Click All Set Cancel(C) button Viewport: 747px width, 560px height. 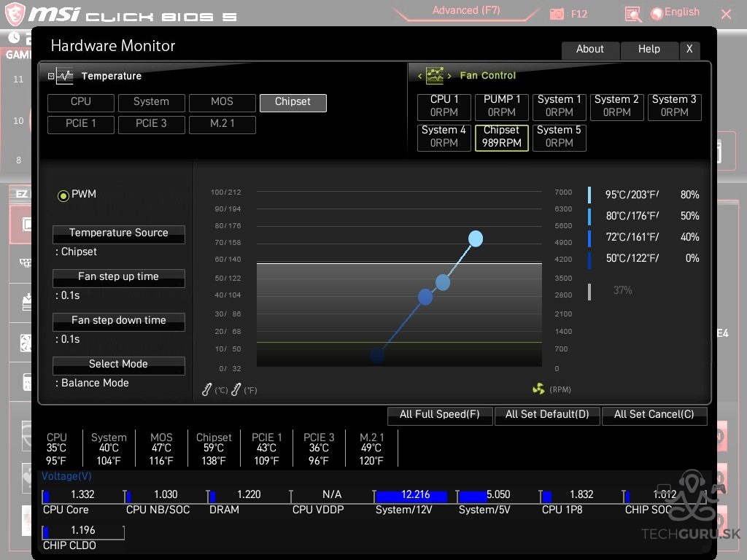pyautogui.click(x=654, y=415)
